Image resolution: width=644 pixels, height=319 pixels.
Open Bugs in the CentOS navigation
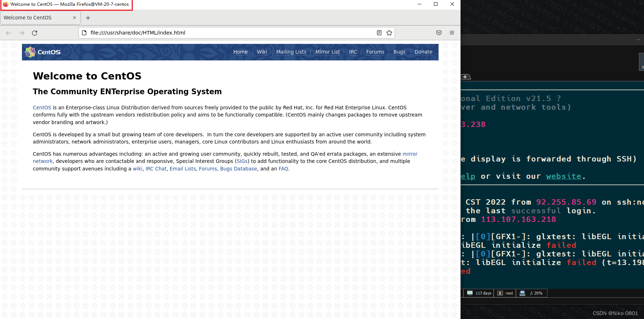[399, 52]
